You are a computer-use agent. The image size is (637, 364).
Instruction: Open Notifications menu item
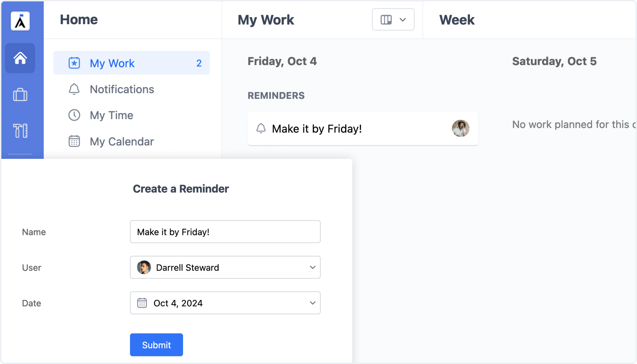coord(131,89)
